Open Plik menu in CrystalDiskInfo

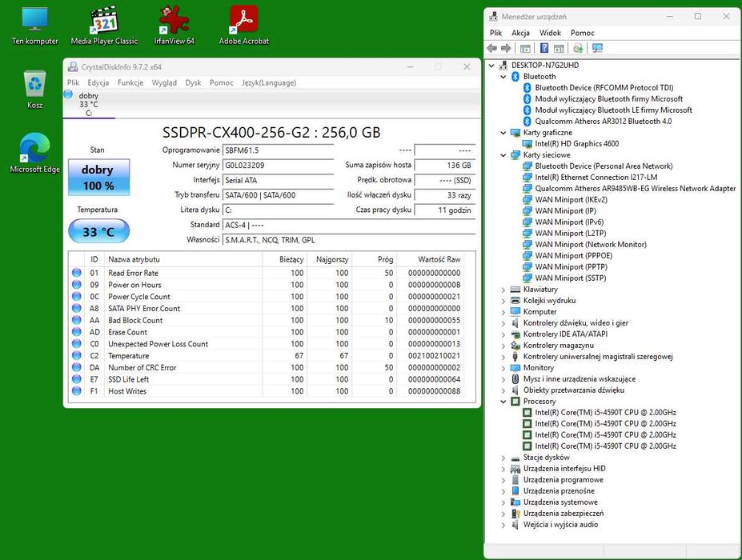click(74, 82)
